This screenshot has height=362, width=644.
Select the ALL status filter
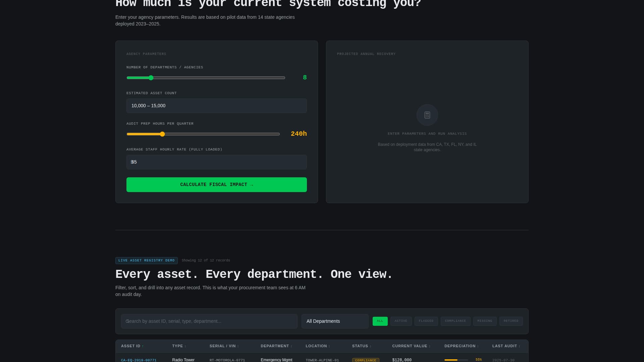tap(380, 321)
